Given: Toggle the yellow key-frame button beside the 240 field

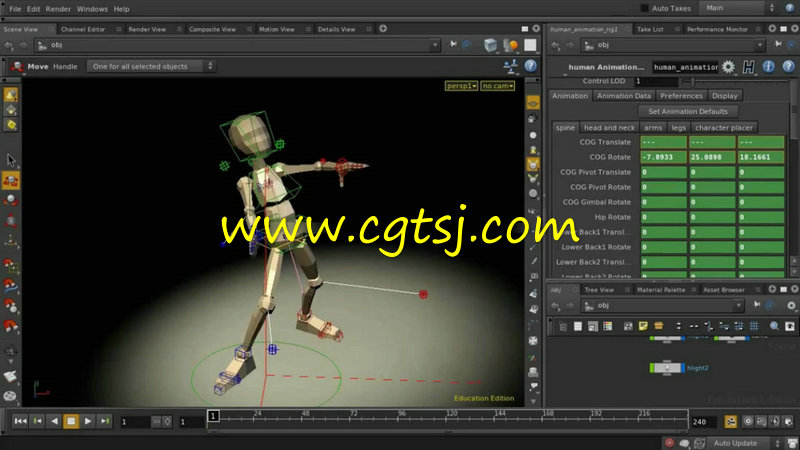Looking at the screenshot, I should (731, 421).
